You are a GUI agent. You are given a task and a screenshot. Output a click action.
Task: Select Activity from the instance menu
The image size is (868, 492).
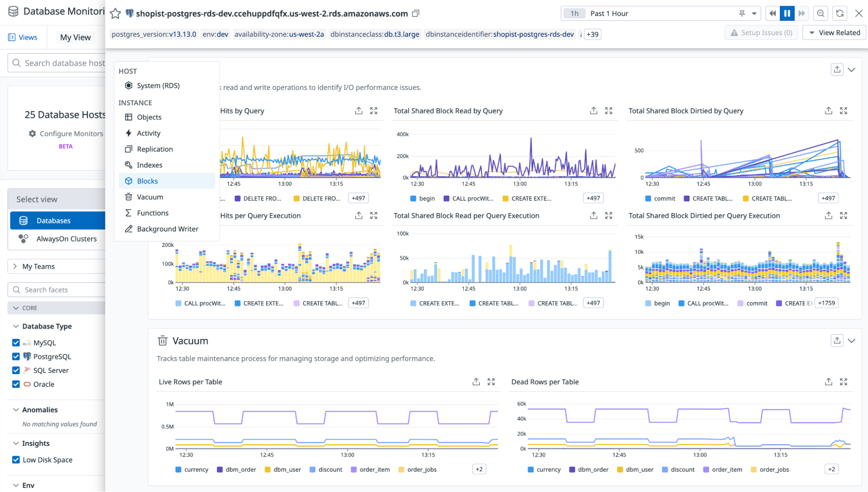[149, 133]
